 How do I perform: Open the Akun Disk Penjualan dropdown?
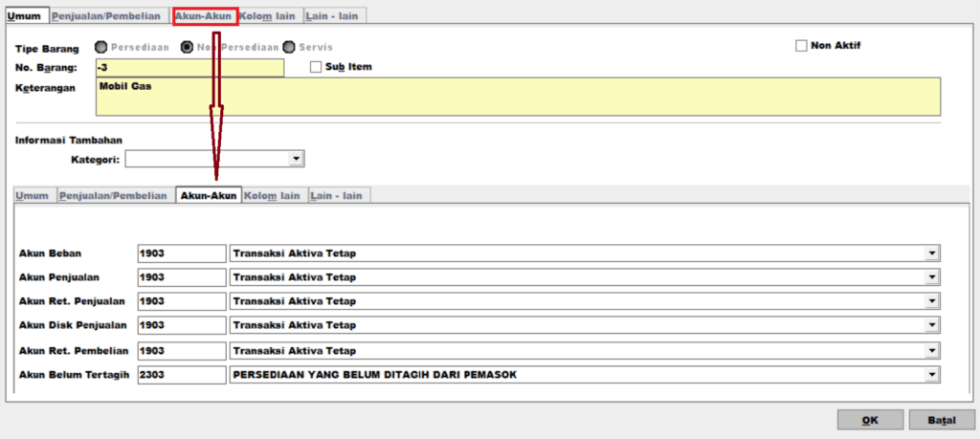point(932,326)
